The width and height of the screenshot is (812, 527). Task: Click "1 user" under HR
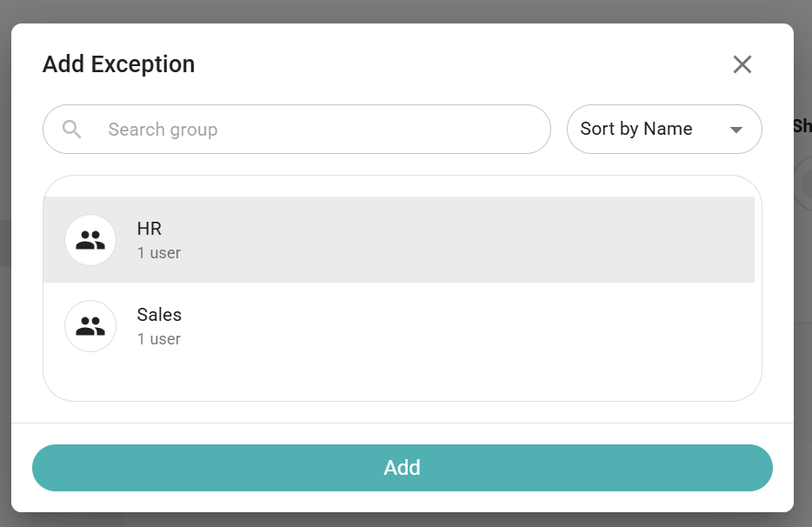pos(159,253)
